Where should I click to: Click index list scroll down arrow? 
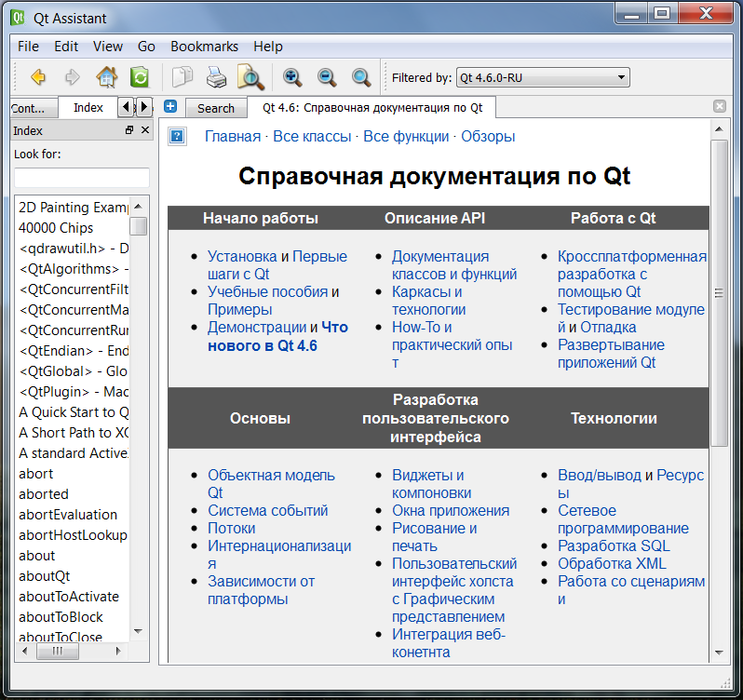139,631
